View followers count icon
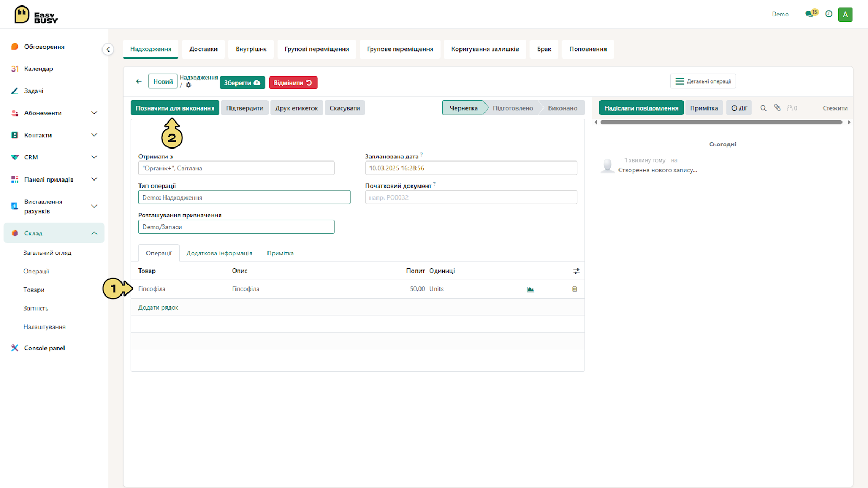The image size is (868, 488). (792, 108)
